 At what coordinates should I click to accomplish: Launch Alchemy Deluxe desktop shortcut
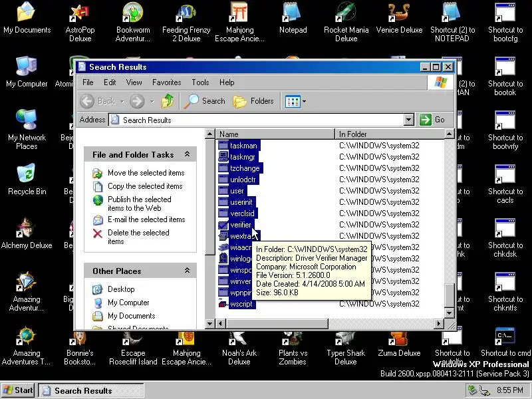click(27, 233)
